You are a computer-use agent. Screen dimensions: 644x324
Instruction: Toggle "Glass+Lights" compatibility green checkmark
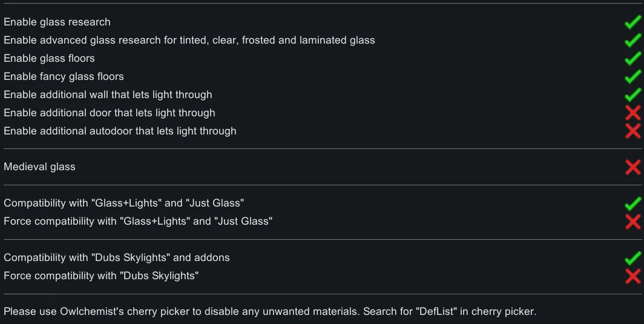pyautogui.click(x=632, y=203)
